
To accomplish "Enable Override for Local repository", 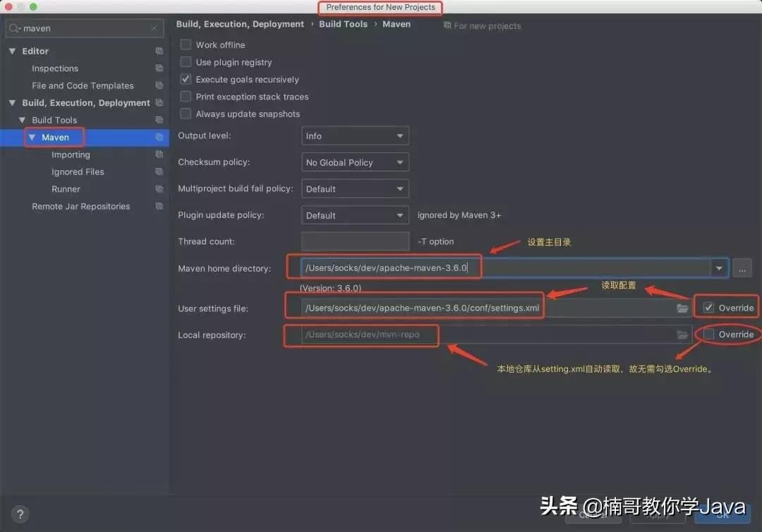I will 708,334.
